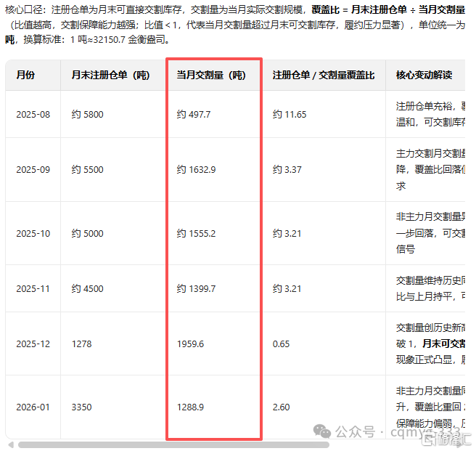Select the 月末注册仓单（吨） column header
The height and width of the screenshot is (451, 476).
tap(110, 76)
